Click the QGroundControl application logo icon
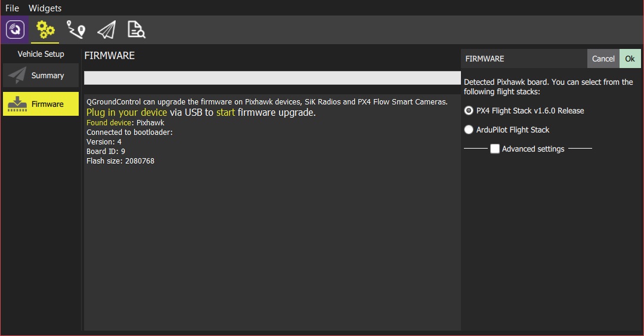This screenshot has height=336, width=644. coord(14,30)
